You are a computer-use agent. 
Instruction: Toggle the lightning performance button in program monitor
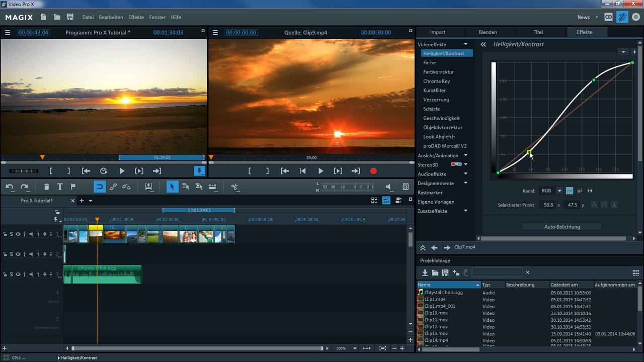tap(199, 171)
